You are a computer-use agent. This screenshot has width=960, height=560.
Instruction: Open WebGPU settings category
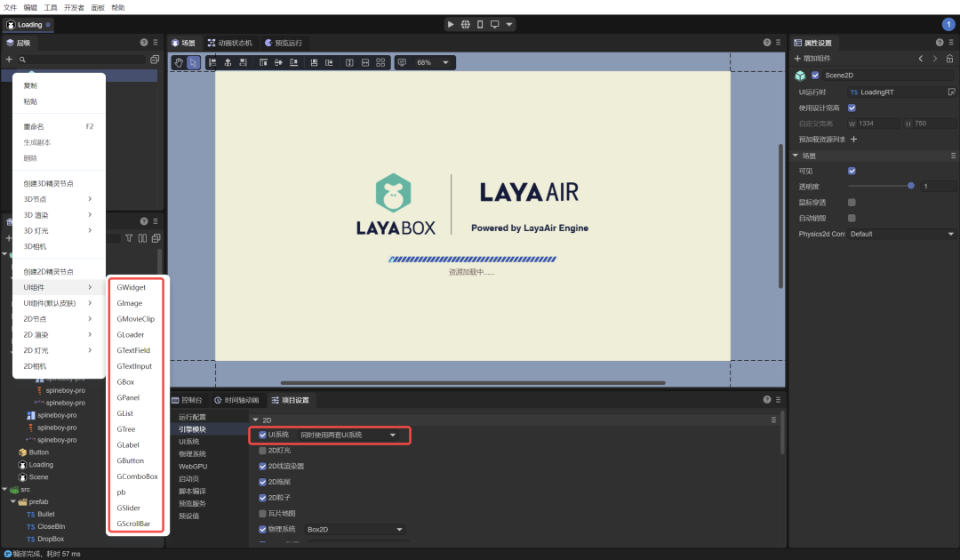[193, 467]
